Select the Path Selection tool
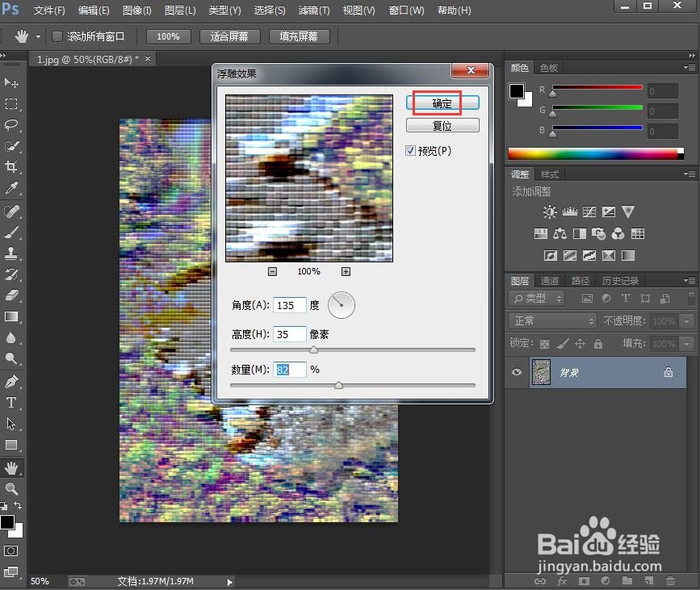700x590 pixels. click(11, 424)
